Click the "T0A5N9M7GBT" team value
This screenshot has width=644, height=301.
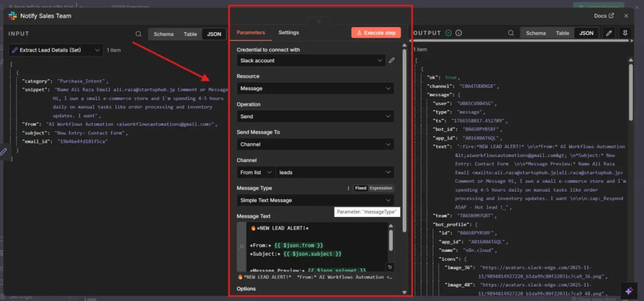tap(476, 215)
